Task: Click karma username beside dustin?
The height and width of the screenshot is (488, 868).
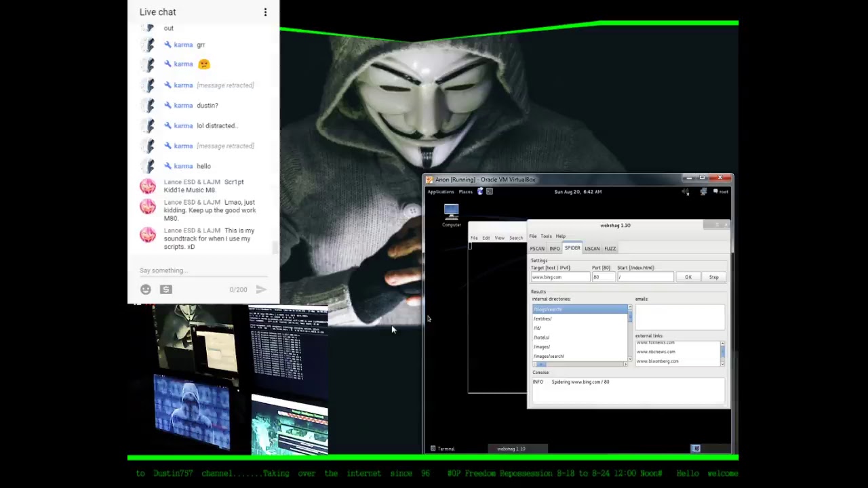Action: coord(183,105)
